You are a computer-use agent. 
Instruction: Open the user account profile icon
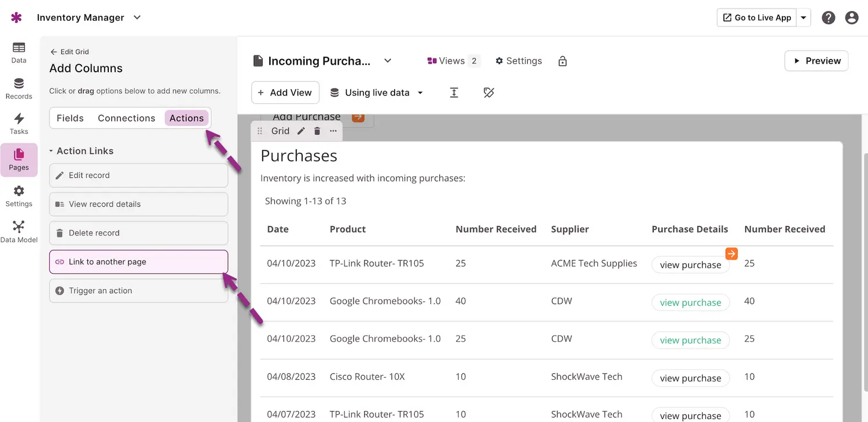pos(851,18)
